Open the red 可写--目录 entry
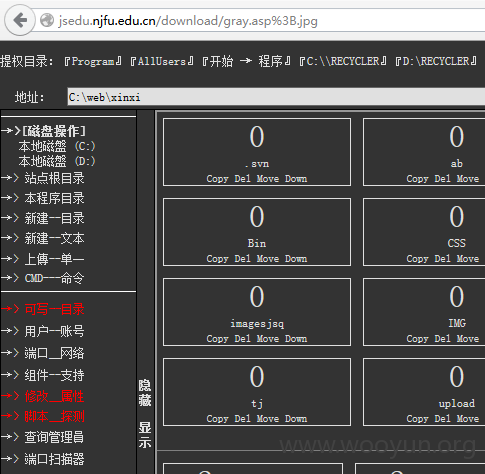 pos(54,309)
